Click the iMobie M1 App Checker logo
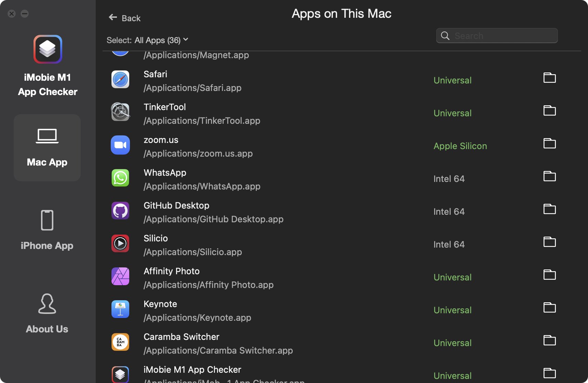The image size is (588, 383). coord(48,49)
